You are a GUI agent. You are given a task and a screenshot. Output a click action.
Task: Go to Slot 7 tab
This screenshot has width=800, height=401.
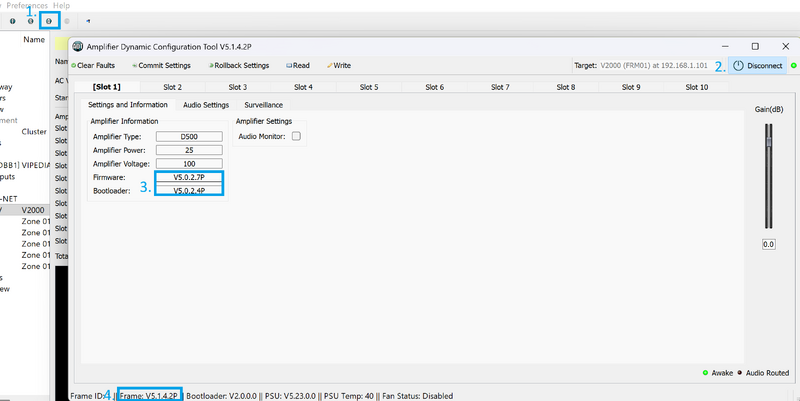pyautogui.click(x=500, y=87)
